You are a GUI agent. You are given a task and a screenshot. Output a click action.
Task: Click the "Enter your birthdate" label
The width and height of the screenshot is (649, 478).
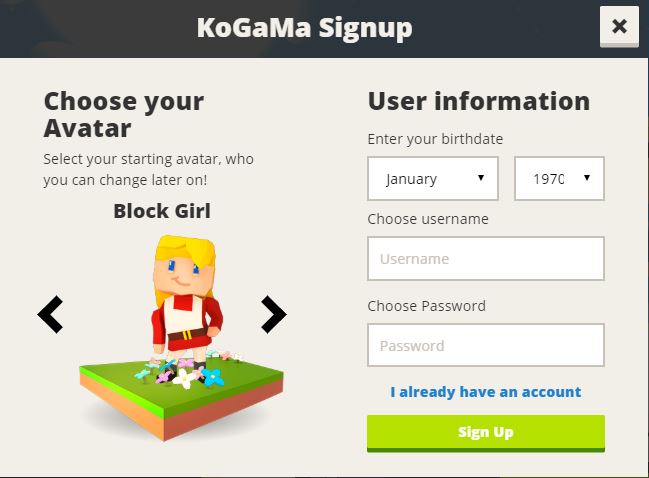435,139
